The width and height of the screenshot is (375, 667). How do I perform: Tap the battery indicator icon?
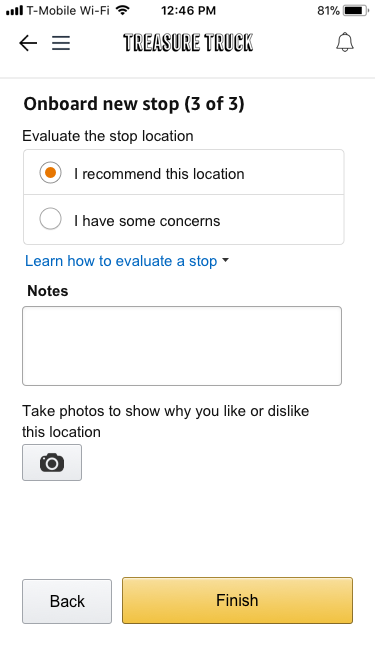(356, 10)
